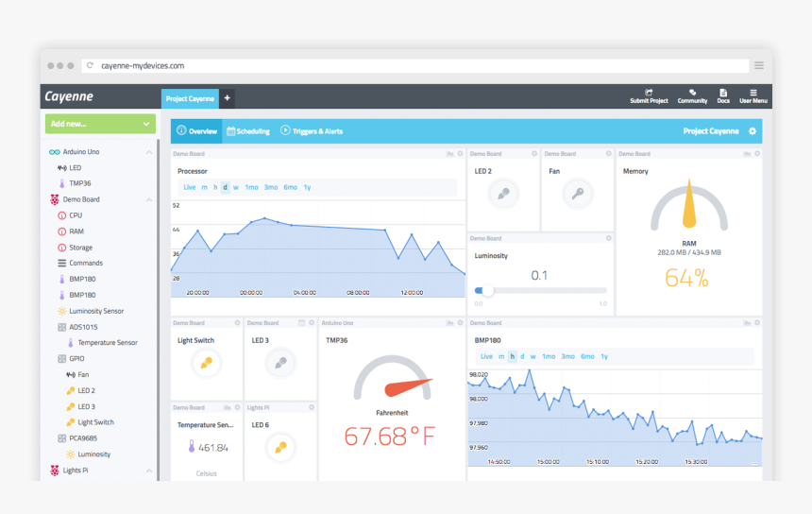Click the Memory RAM gauge
The width and height of the screenshot is (812, 514).
[689, 205]
